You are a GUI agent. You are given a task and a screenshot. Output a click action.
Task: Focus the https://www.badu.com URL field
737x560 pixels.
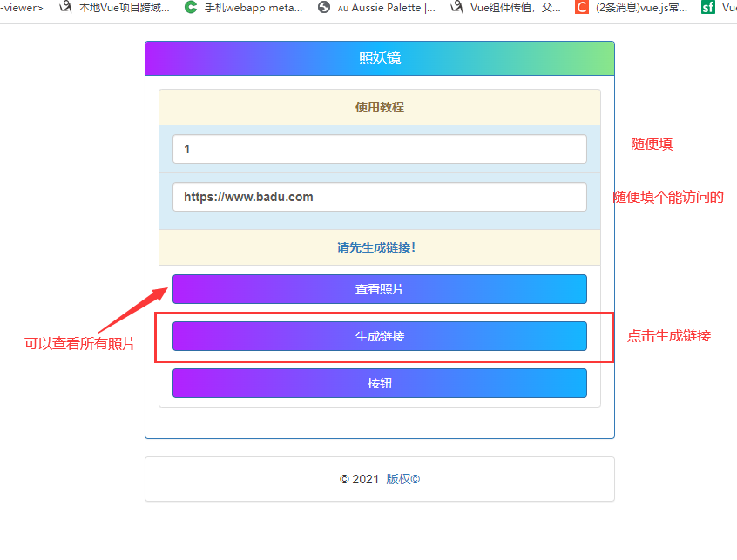coord(379,197)
